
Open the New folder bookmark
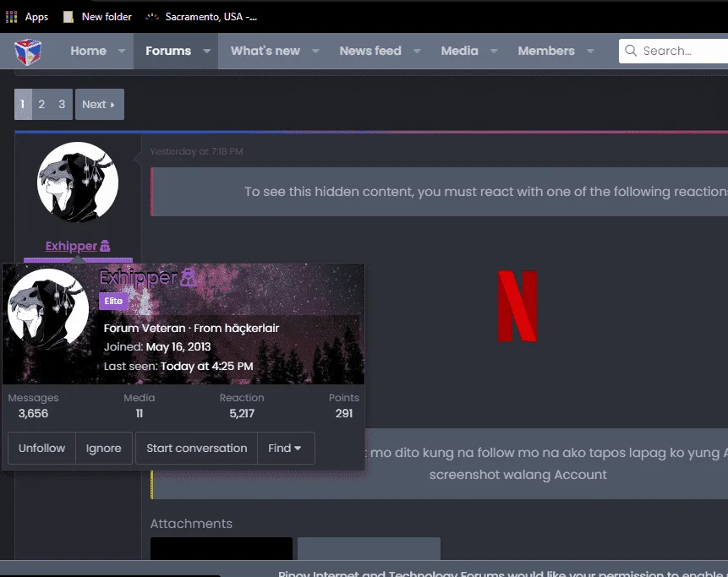(97, 17)
